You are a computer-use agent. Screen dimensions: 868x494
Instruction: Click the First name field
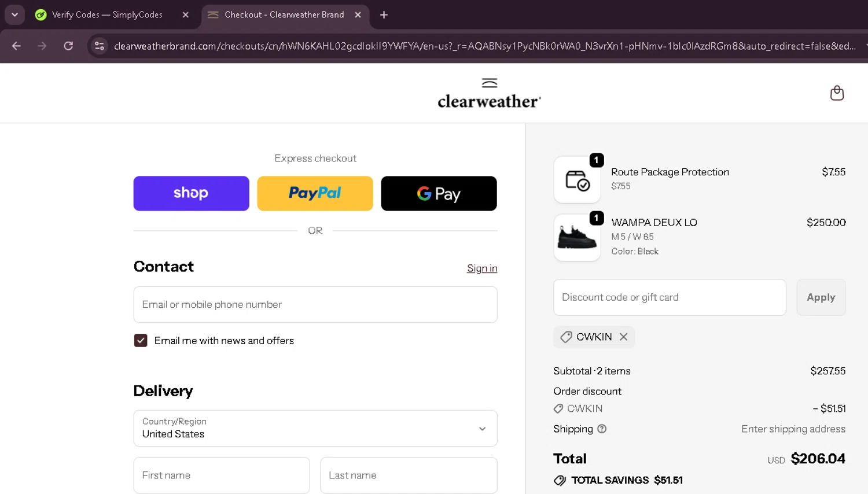[x=222, y=475]
